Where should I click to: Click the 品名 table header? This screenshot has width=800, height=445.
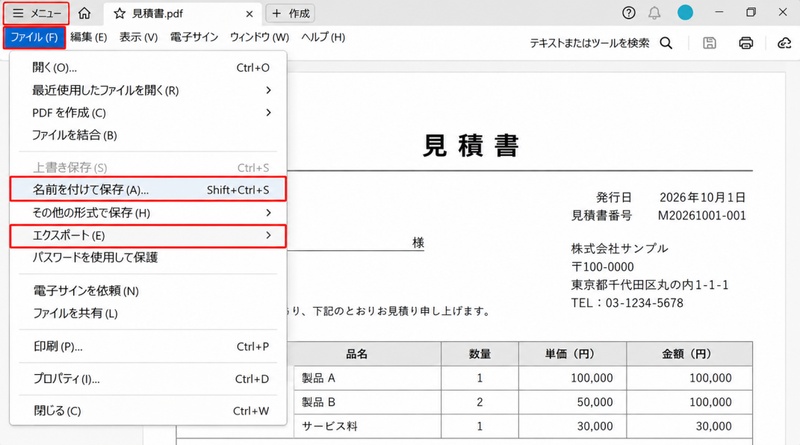tap(357, 354)
